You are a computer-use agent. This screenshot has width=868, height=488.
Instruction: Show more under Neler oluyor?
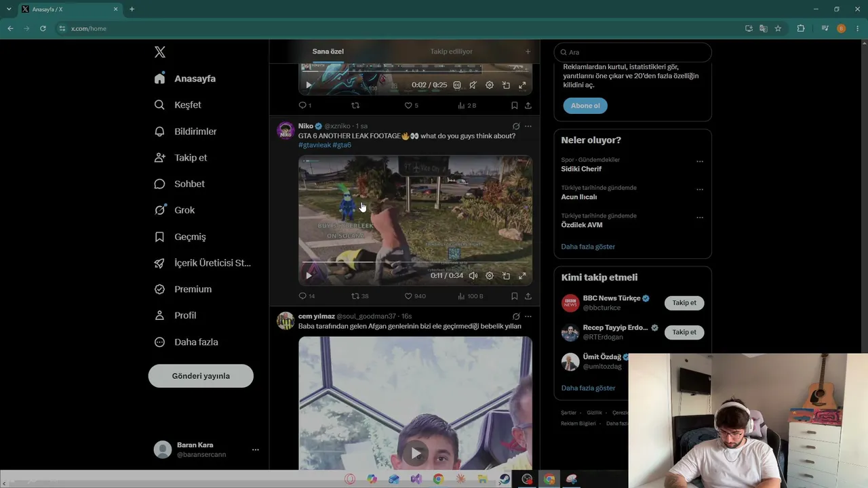[588, 247]
